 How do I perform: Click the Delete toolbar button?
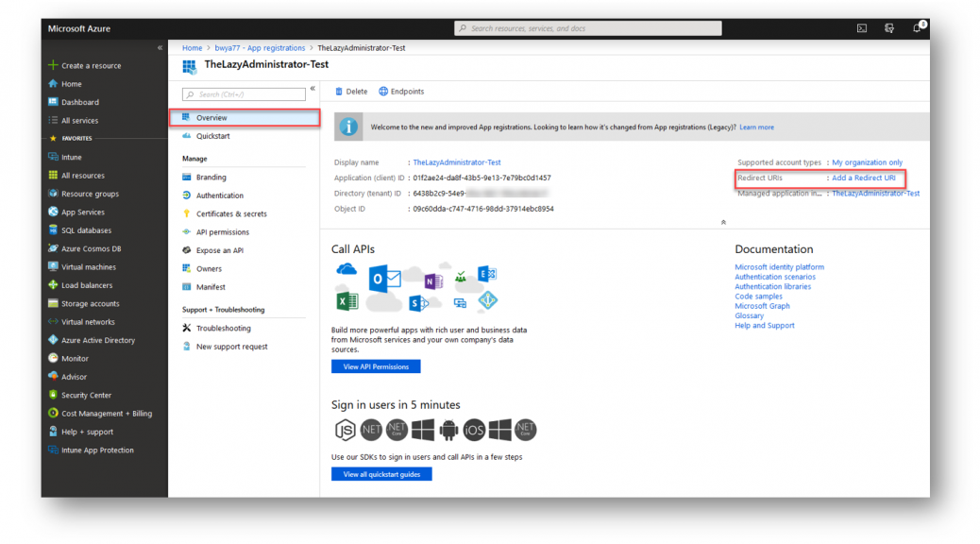[x=351, y=92]
